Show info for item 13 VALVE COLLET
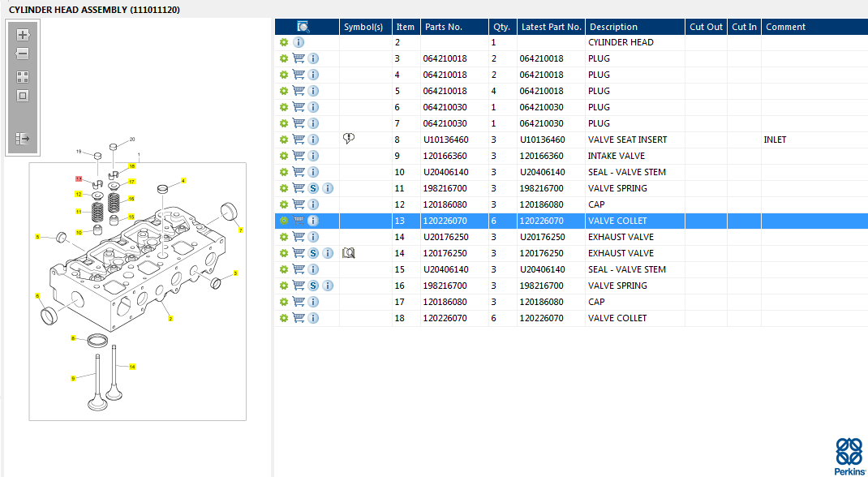This screenshot has height=477, width=868. pos(313,221)
